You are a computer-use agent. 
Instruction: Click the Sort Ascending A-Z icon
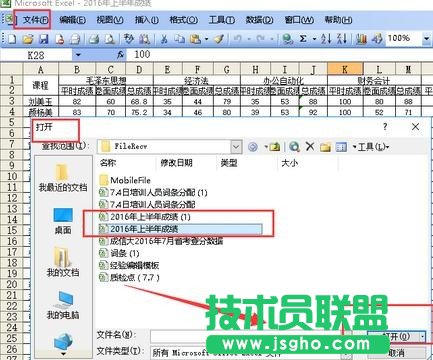click(x=326, y=39)
